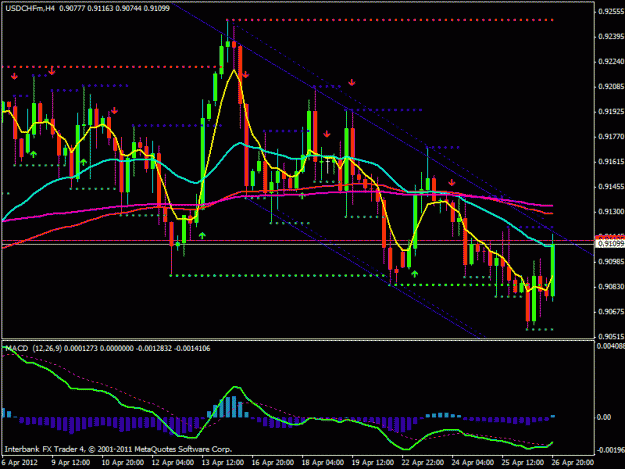Click the MACD (12,26,9) indicator label
The height and width of the screenshot is (469, 625).
(x=33, y=348)
